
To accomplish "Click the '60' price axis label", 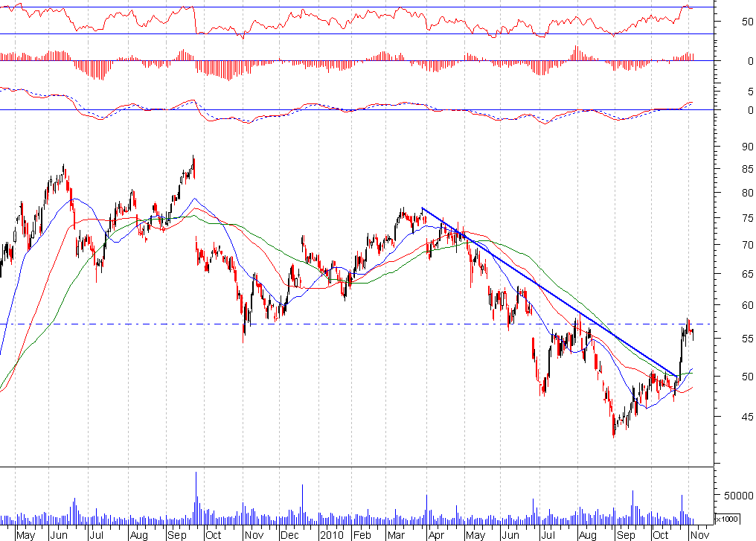I will (747, 305).
